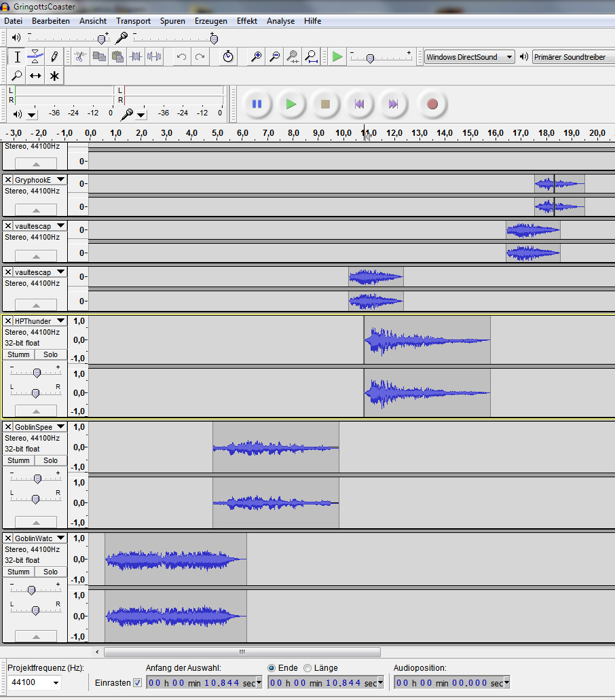Click the Undo arrow icon
The width and height of the screenshot is (615, 700).
click(181, 57)
